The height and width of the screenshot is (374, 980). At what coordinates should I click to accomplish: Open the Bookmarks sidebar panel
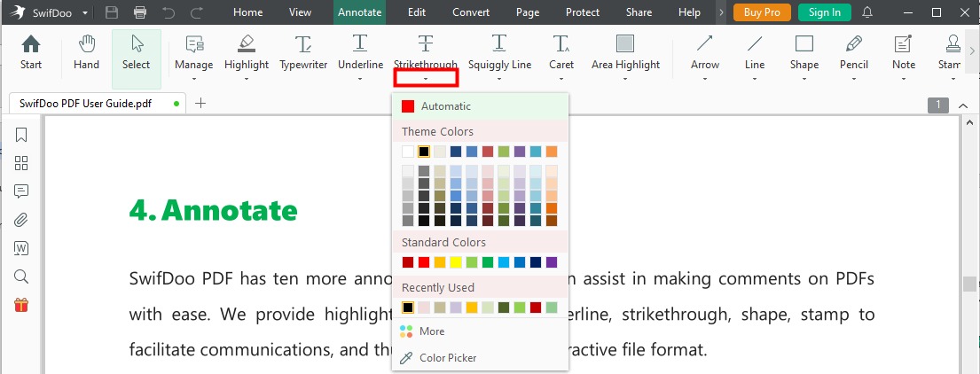click(21, 135)
